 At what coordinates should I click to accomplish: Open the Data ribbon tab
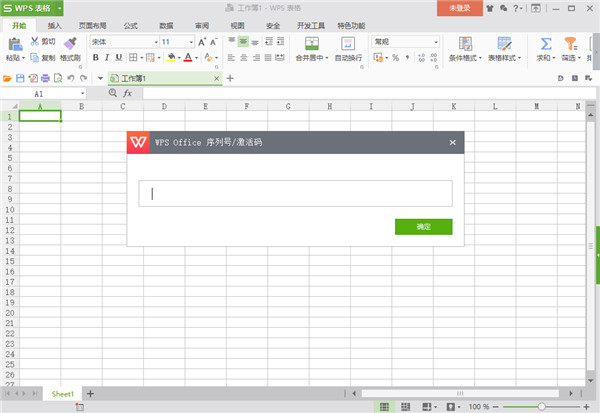[166, 26]
